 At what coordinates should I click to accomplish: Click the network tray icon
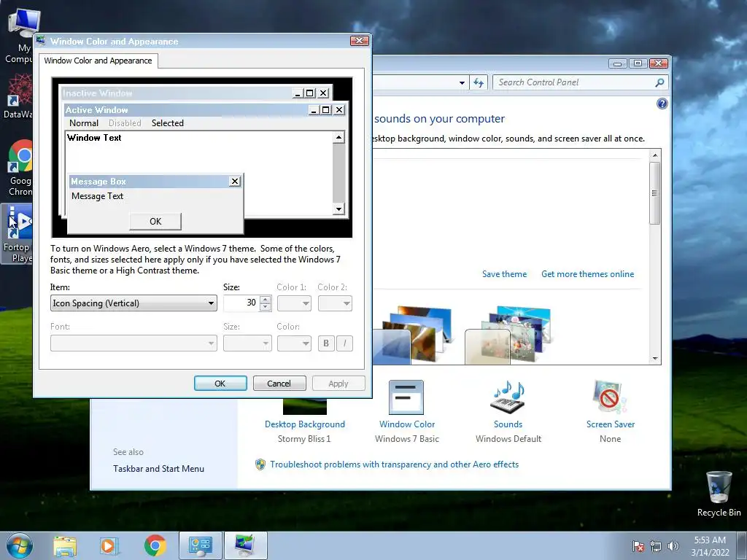click(656, 546)
